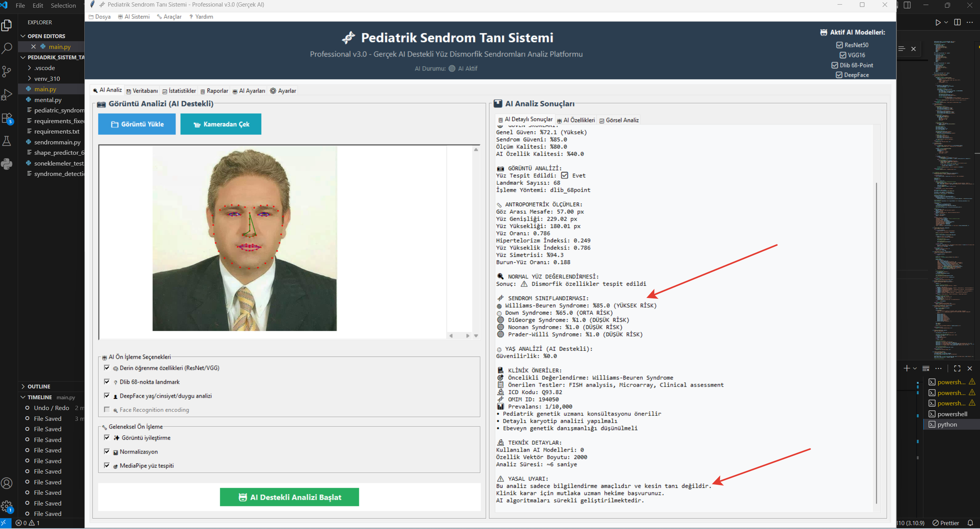The width and height of the screenshot is (980, 529).
Task: Collapse the OPEN EDITORS section
Action: pyautogui.click(x=46, y=36)
